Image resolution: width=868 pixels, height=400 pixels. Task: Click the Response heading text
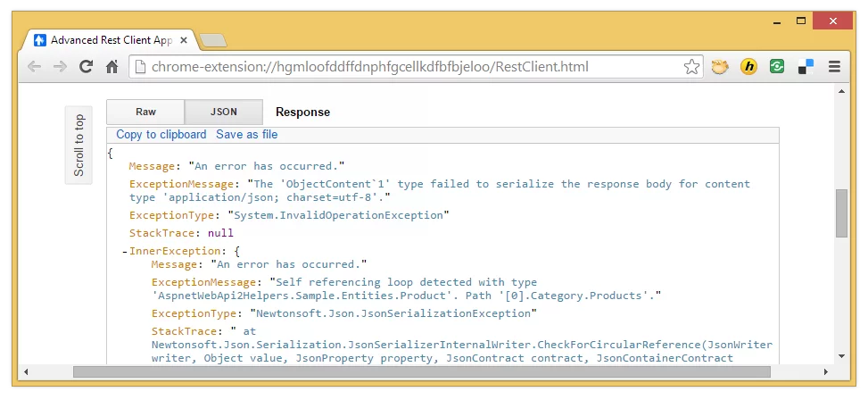tap(302, 112)
